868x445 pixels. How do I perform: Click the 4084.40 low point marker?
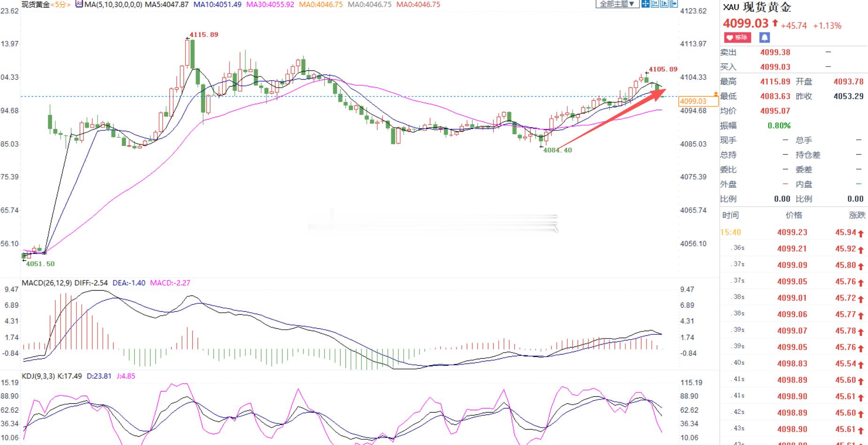point(557,150)
